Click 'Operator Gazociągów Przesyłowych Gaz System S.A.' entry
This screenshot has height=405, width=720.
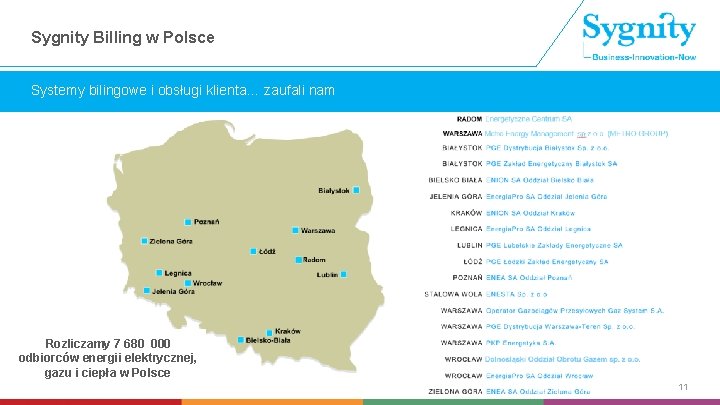[574, 311]
